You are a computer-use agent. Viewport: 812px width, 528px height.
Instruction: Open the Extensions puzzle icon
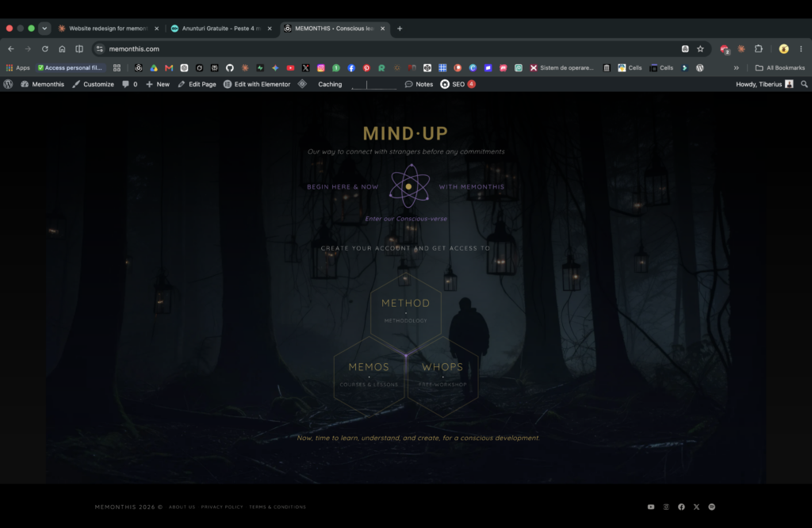[759, 48]
